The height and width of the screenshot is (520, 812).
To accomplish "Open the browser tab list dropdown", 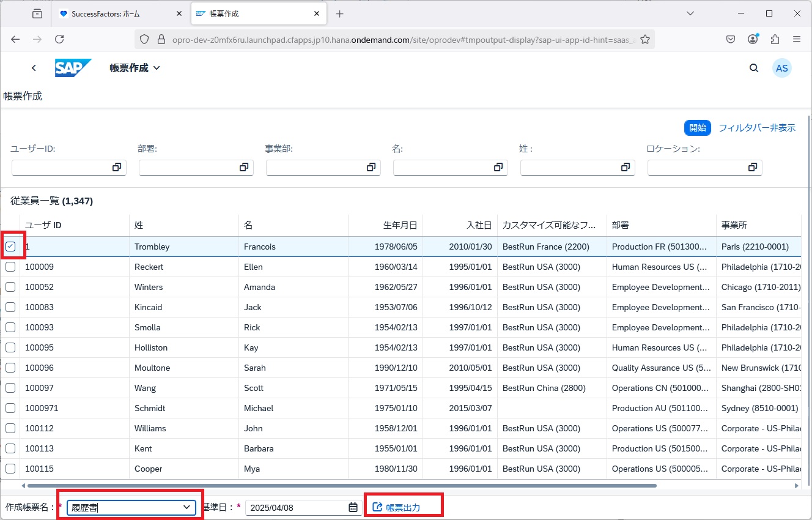I will [690, 13].
